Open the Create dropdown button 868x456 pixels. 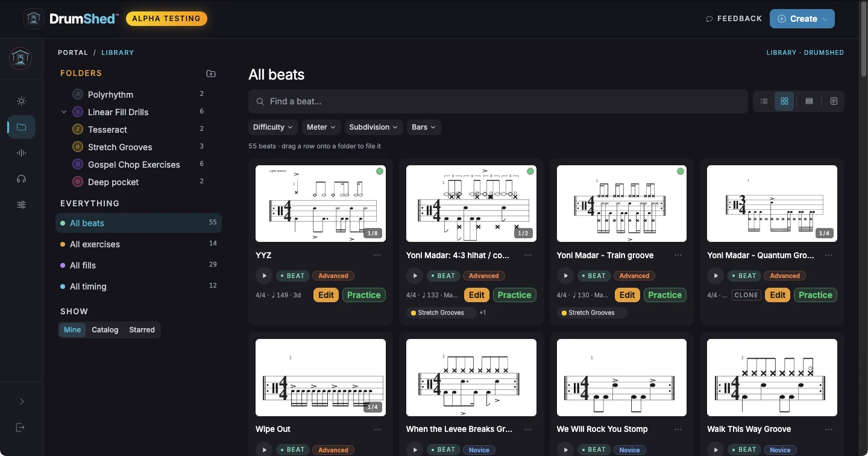(802, 19)
